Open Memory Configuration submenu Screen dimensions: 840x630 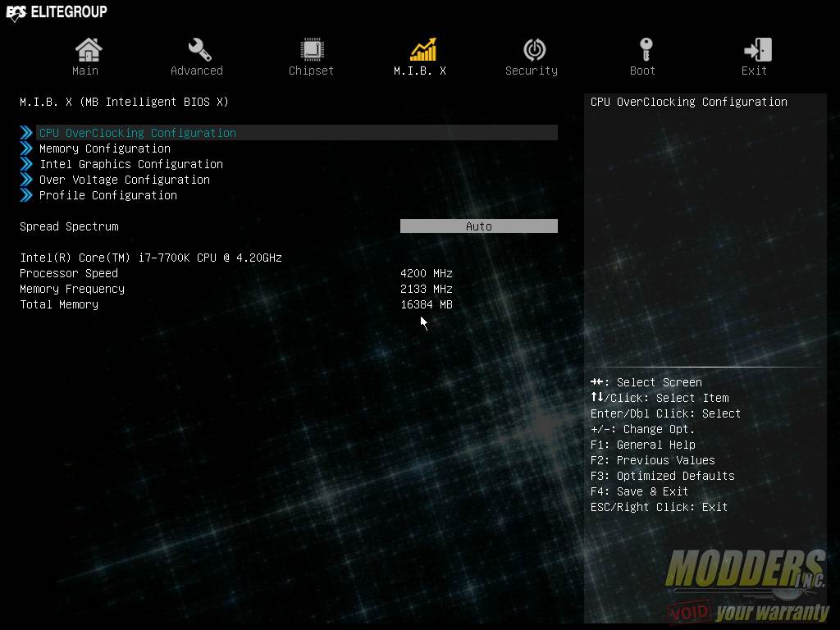click(x=105, y=148)
